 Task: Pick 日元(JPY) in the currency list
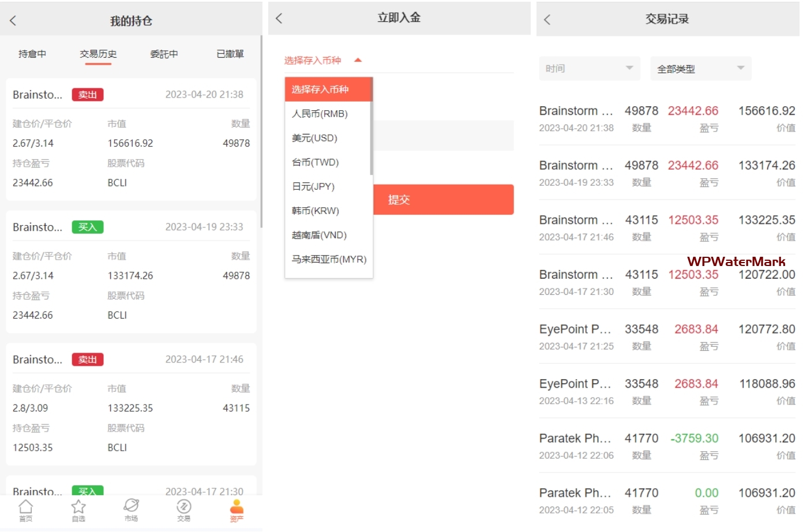313,186
